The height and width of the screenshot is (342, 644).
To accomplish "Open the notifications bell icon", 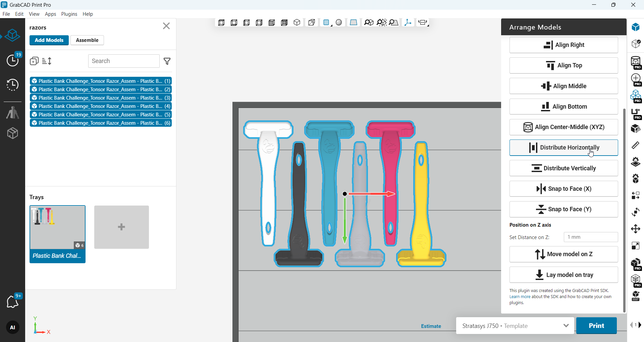I will click(x=13, y=301).
